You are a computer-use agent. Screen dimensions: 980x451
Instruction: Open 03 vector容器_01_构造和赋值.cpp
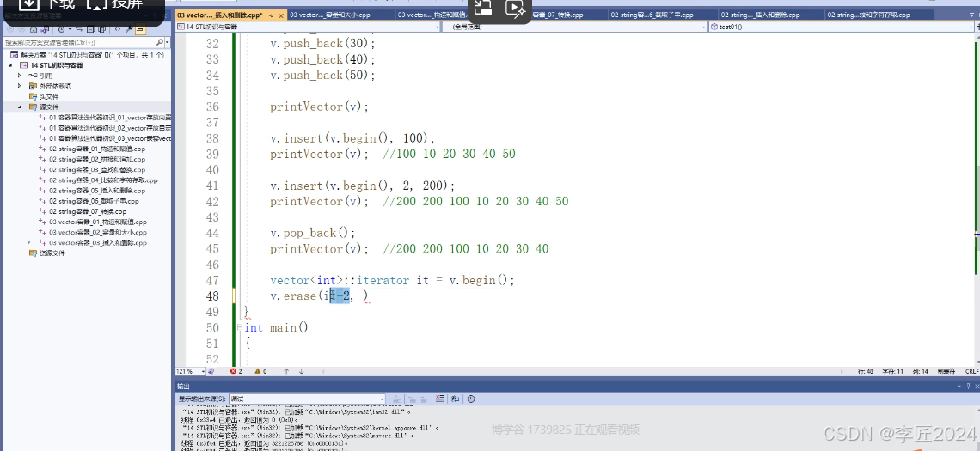(x=98, y=222)
